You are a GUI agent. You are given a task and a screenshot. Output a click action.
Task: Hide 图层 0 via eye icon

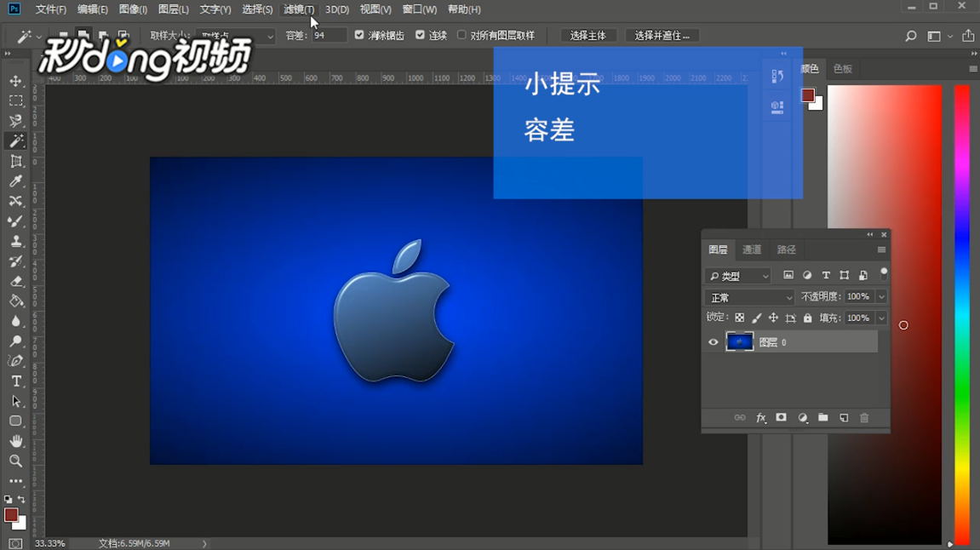(x=714, y=342)
